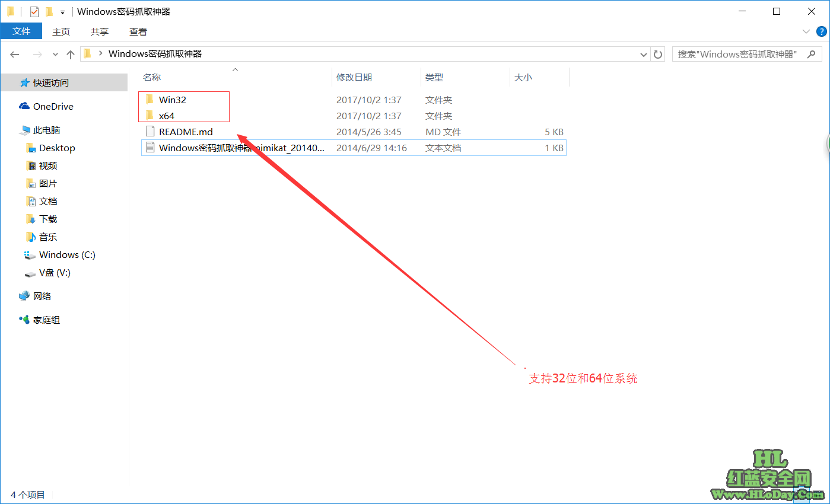The height and width of the screenshot is (504, 830).
Task: Open the Help question mark icon
Action: (822, 31)
